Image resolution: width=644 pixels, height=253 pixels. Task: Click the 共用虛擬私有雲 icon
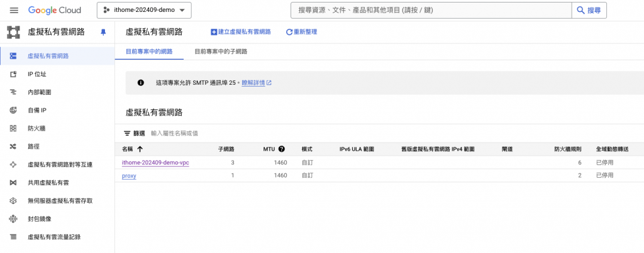[13, 183]
